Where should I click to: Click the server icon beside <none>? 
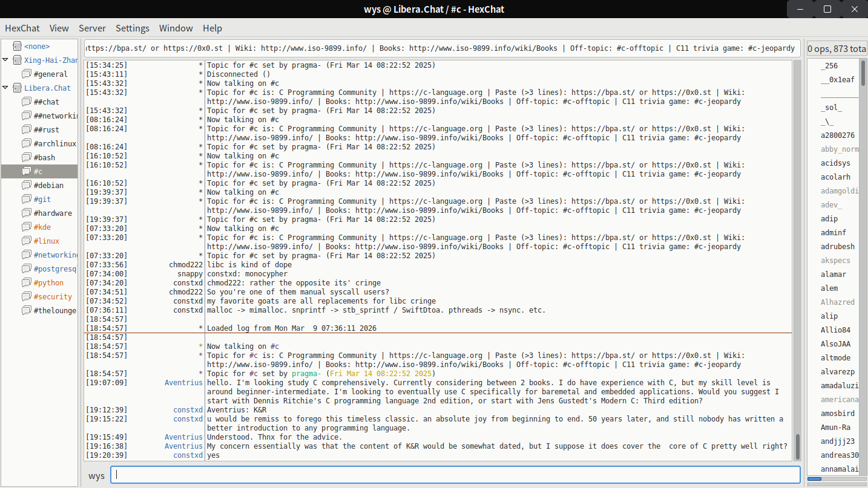tap(17, 46)
